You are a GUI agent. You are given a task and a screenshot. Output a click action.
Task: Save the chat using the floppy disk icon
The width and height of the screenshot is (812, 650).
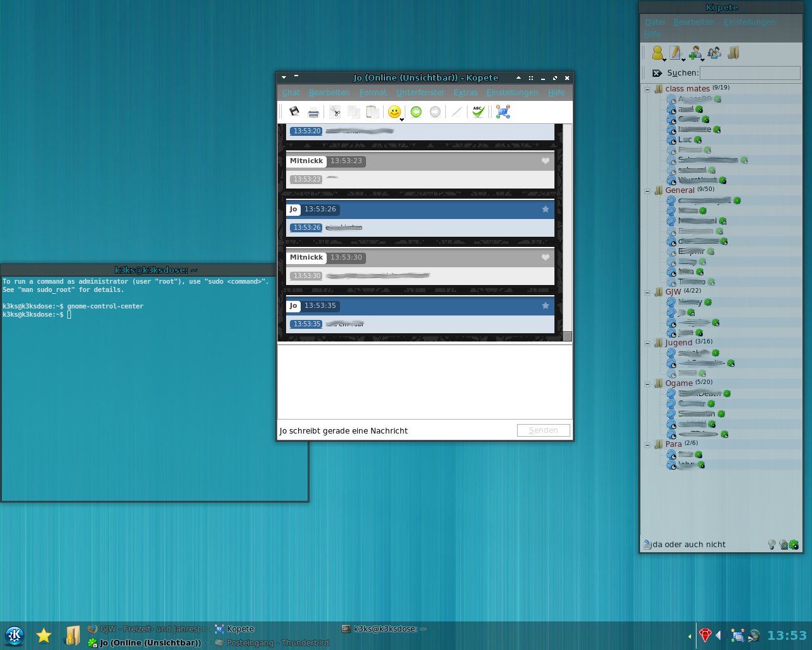pos(294,112)
